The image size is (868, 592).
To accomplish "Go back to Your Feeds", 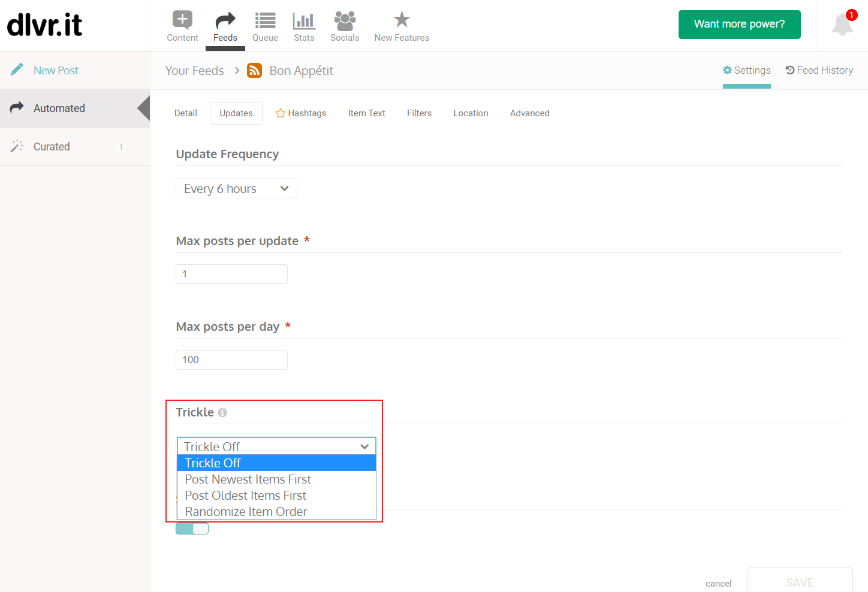I will 194,71.
